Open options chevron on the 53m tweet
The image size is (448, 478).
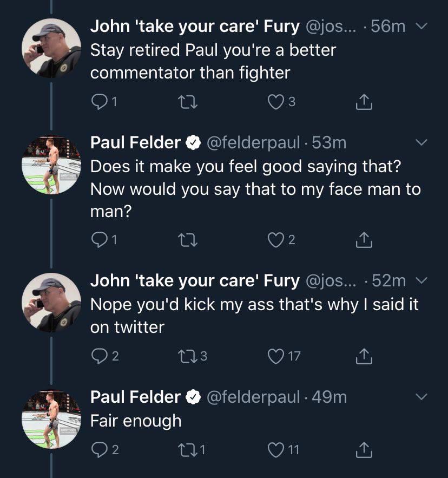tap(422, 142)
